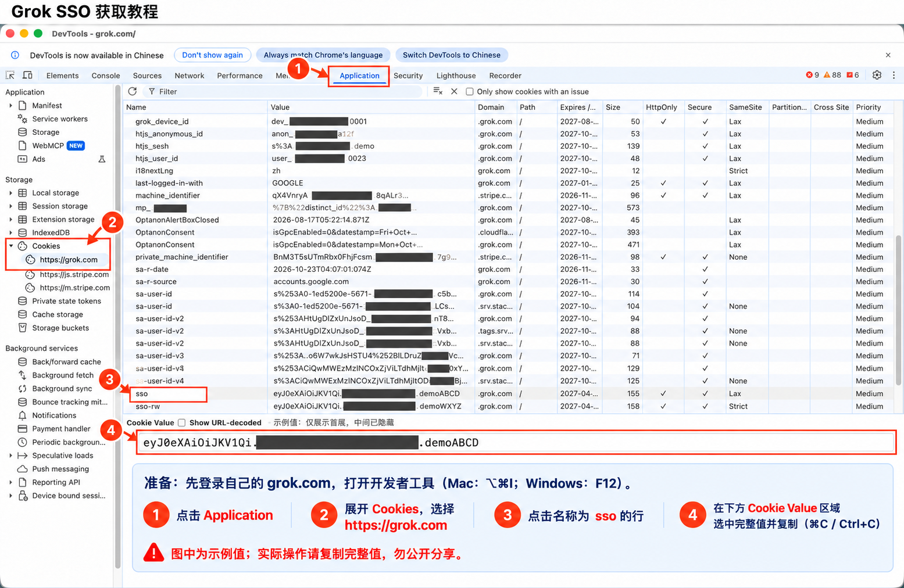904x588 pixels.
Task: Click Switch DevTools to Chinese button
Action: (x=452, y=55)
